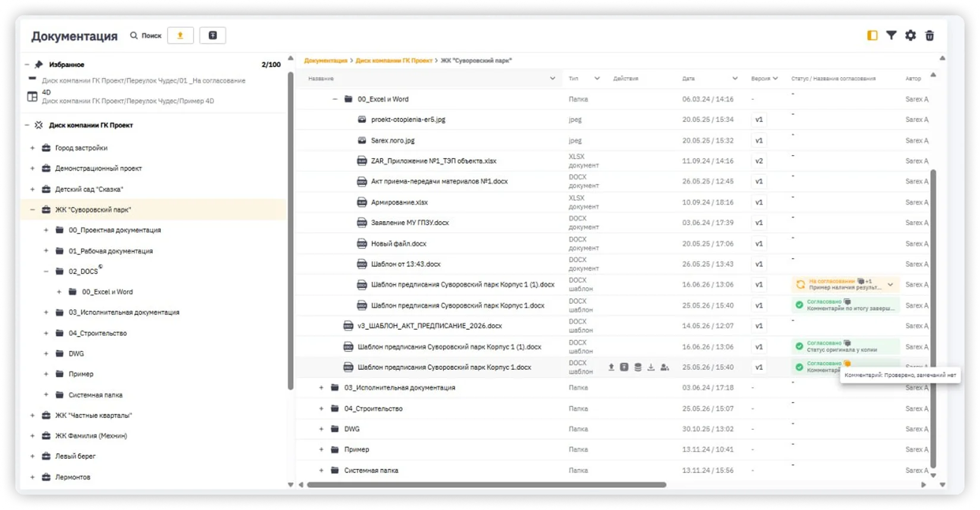
Task: Click Диск компании ГК Проект breadcrumb
Action: pos(394,61)
